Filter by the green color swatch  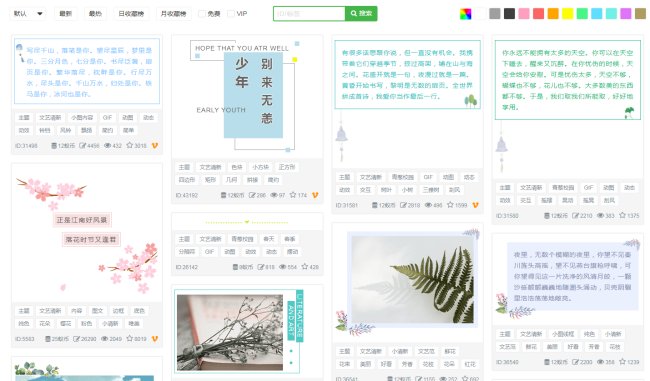tap(582, 14)
